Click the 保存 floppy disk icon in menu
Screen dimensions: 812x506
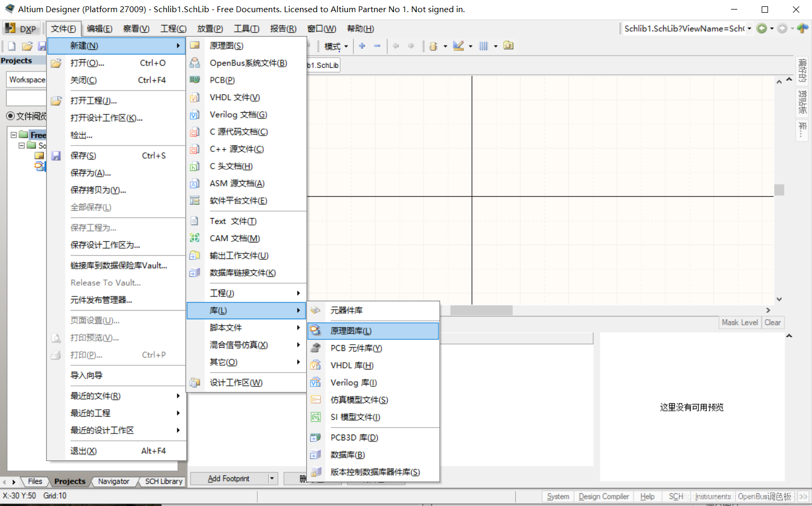56,156
